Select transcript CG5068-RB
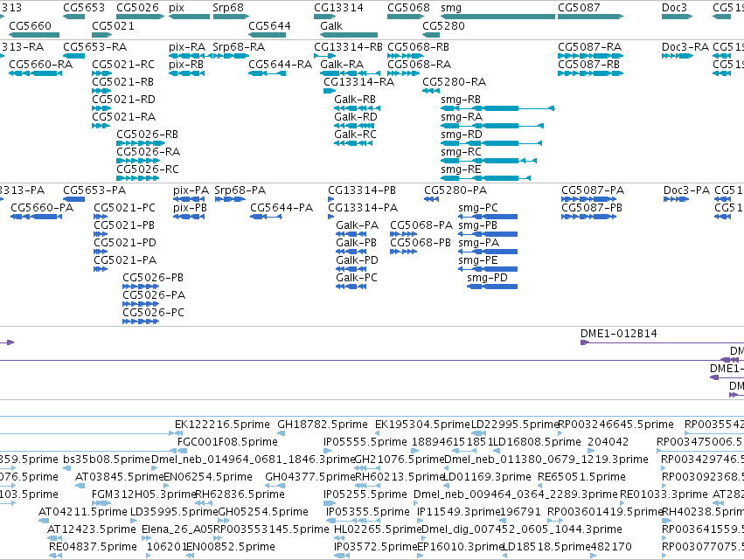Screen dimensions: 744x560 (x=406, y=56)
